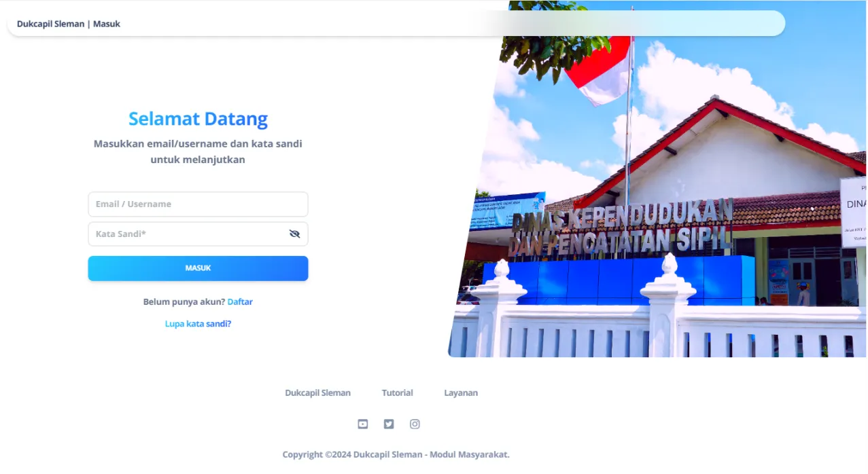Open the Tutorial footer link
The height and width of the screenshot is (474, 868).
point(397,393)
